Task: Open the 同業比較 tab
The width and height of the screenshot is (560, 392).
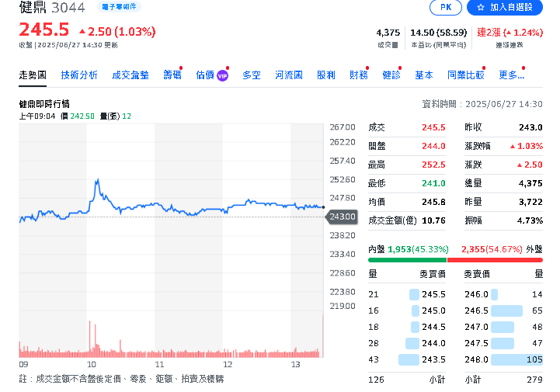Action: click(466, 75)
